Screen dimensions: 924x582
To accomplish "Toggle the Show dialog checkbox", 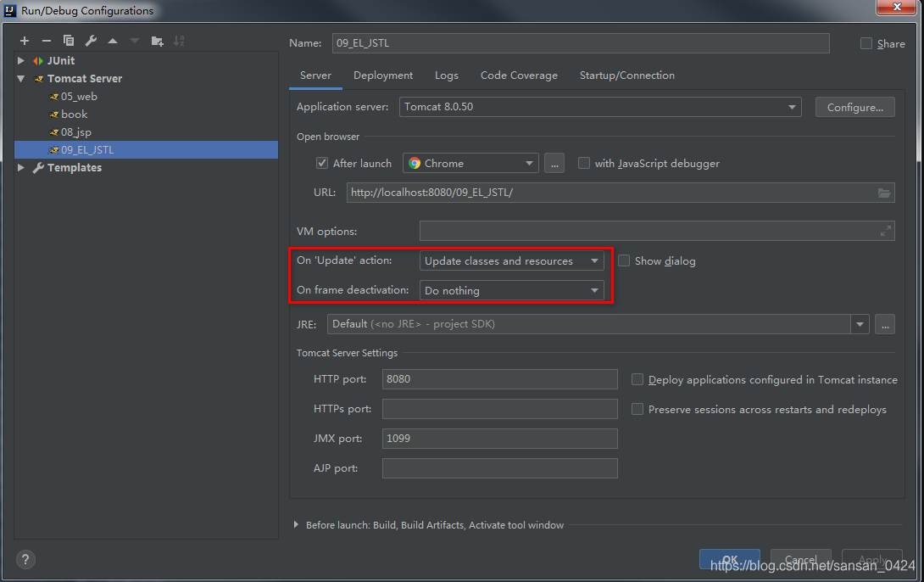I will [624, 260].
